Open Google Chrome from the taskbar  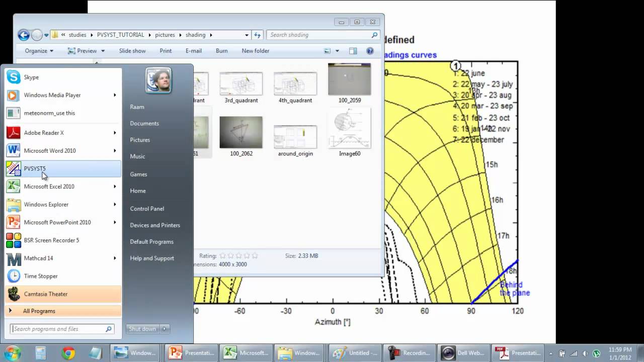(68, 353)
